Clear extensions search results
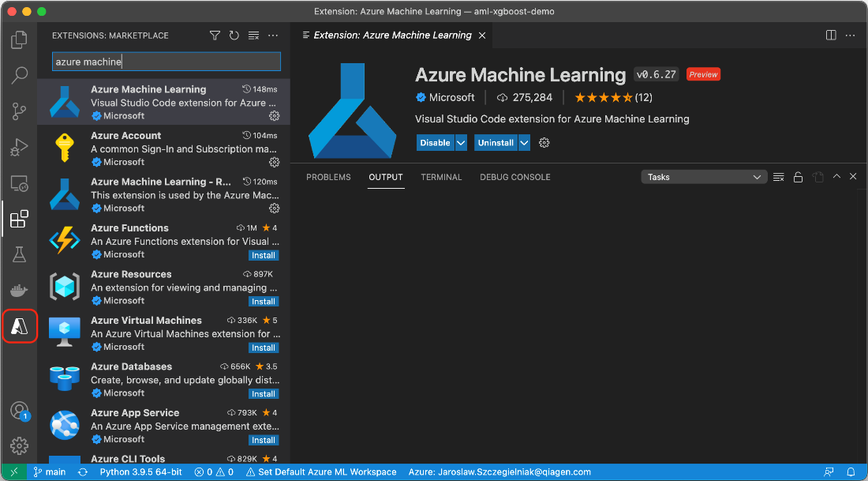The height and width of the screenshot is (481, 868). click(x=253, y=36)
